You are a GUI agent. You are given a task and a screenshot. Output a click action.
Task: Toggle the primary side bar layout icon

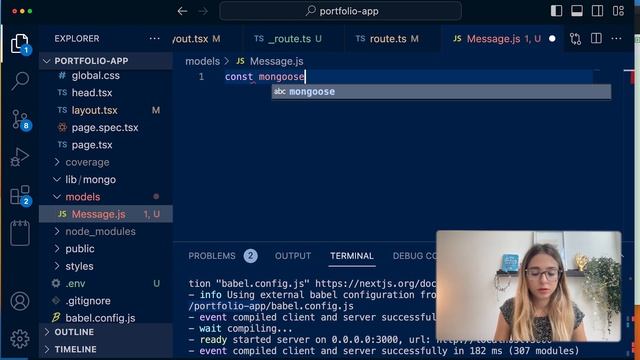click(x=556, y=11)
